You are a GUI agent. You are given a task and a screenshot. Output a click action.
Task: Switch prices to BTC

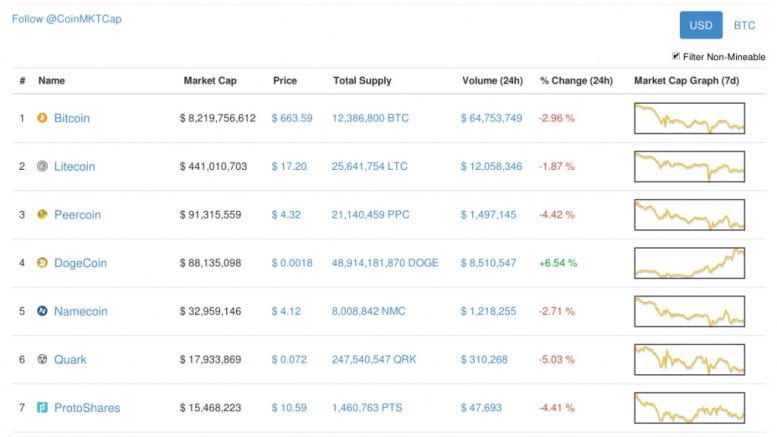click(744, 25)
